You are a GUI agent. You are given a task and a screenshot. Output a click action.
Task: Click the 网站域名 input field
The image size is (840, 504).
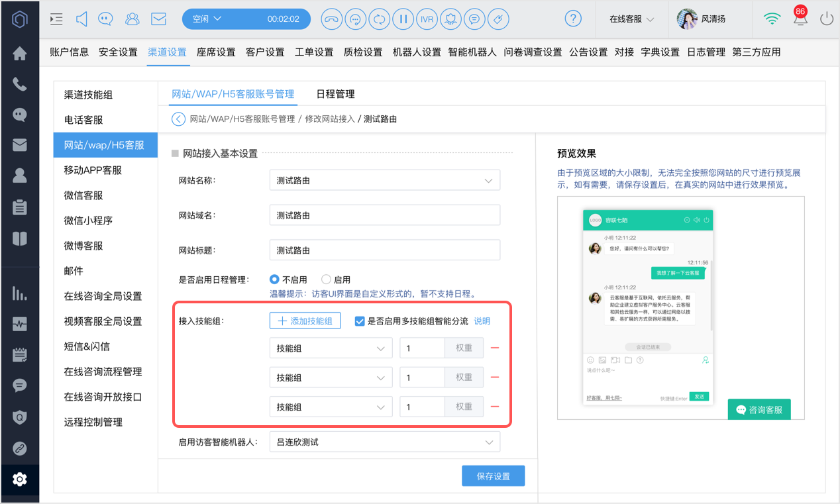pos(385,215)
